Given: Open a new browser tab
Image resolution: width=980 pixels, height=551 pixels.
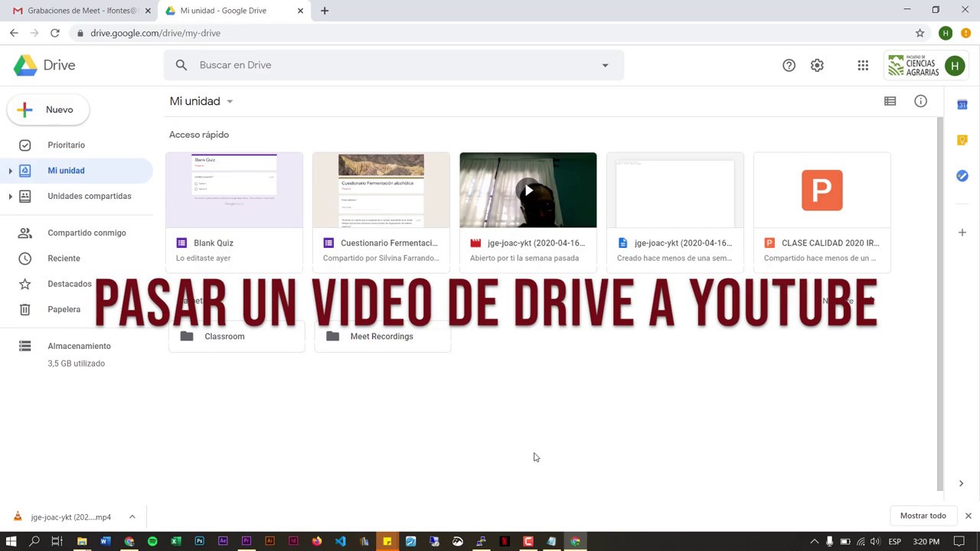Looking at the screenshot, I should click(x=325, y=11).
